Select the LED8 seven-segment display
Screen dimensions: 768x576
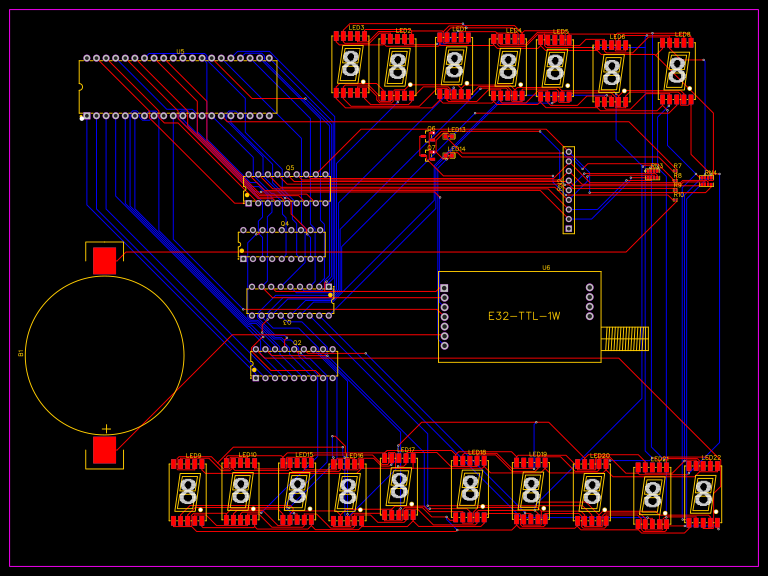coord(677,70)
